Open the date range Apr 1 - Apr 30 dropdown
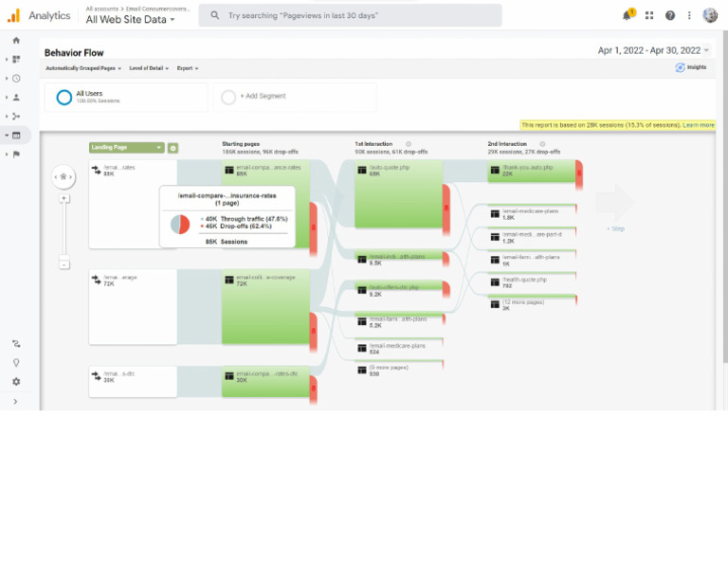Viewport: 728px width, 563px height. [653, 50]
